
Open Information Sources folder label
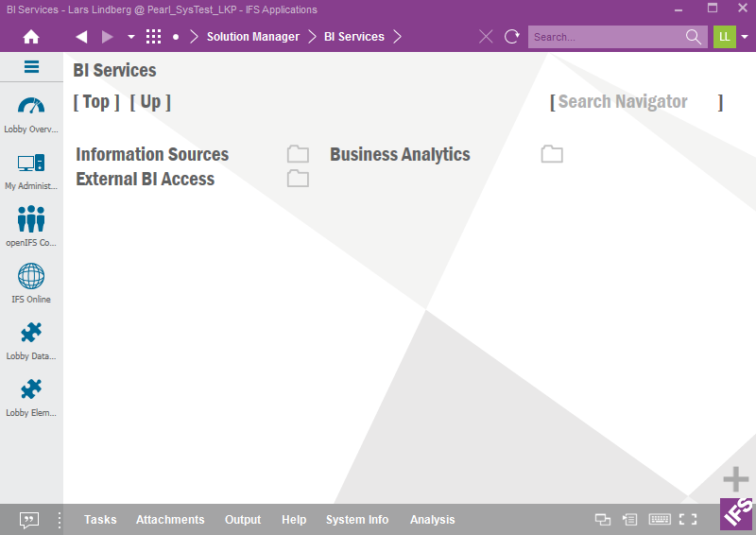coord(152,154)
